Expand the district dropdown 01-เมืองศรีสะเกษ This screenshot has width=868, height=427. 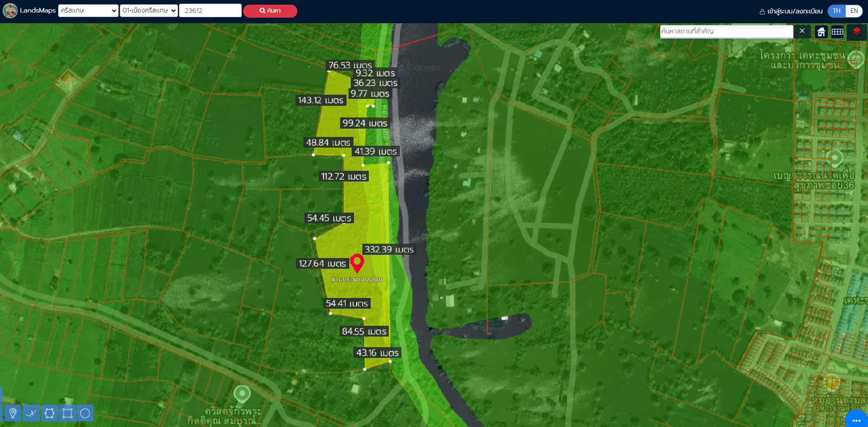tap(149, 11)
